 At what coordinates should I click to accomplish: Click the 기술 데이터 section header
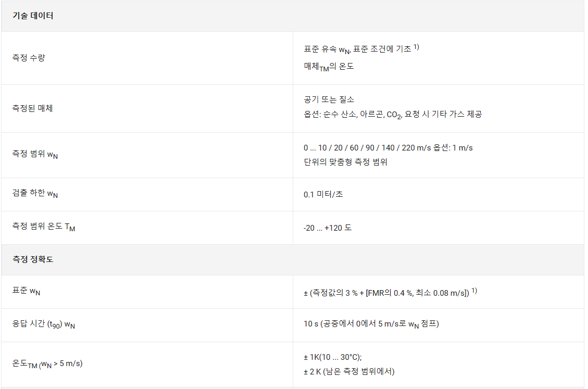point(33,16)
